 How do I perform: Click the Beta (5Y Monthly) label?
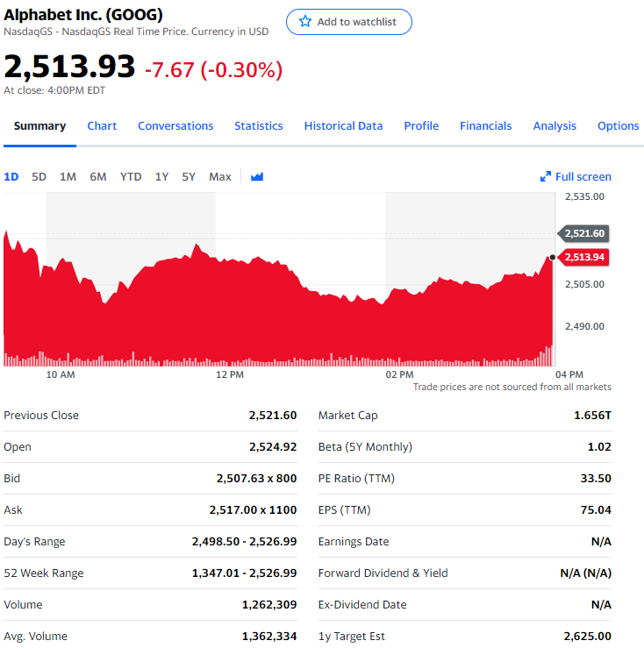click(365, 447)
